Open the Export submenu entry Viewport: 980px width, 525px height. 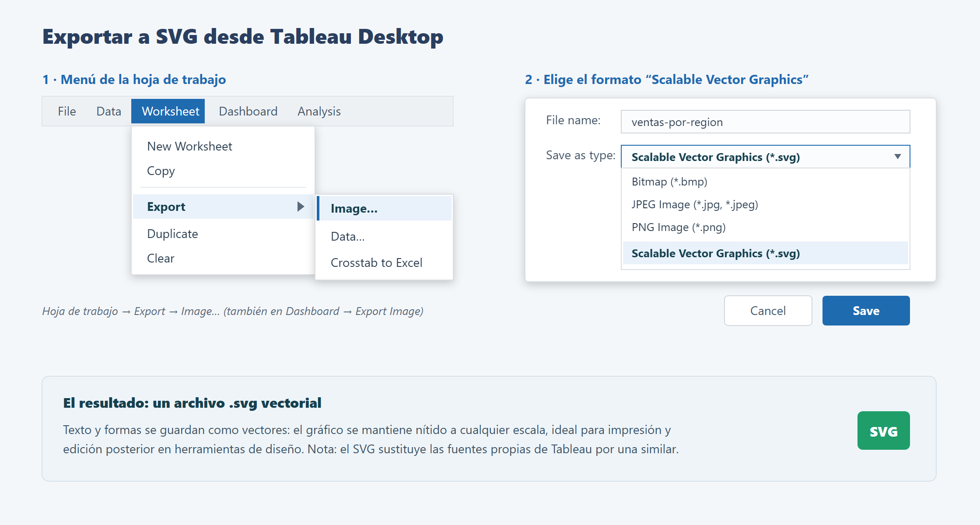click(223, 206)
